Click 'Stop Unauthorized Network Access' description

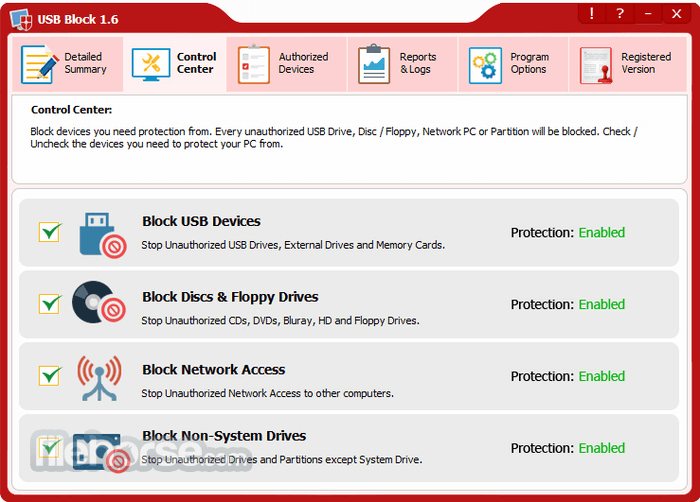(267, 393)
